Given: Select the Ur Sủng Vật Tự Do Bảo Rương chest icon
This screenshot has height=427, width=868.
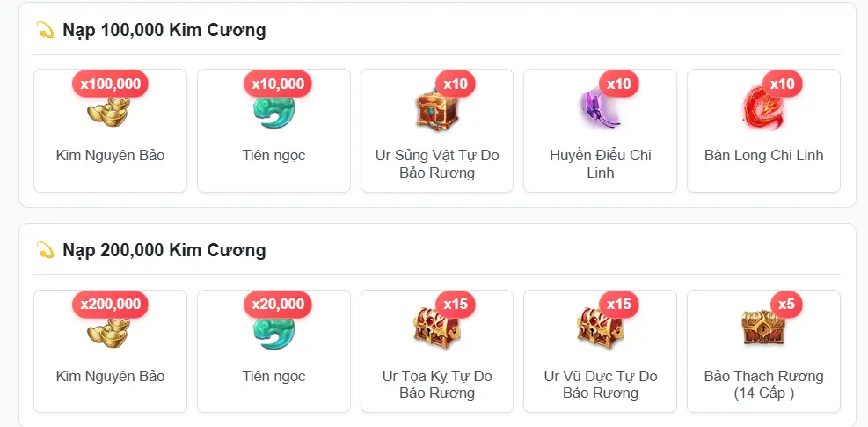Looking at the screenshot, I should tap(437, 110).
